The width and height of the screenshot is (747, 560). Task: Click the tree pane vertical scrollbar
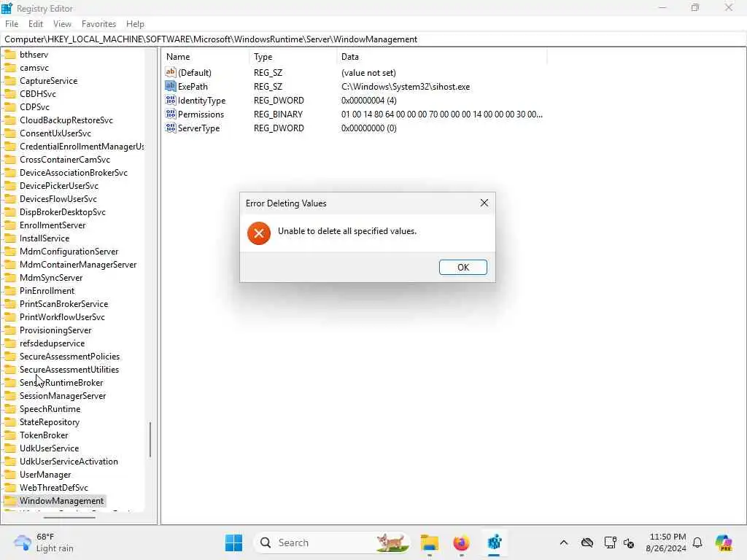coord(150,439)
